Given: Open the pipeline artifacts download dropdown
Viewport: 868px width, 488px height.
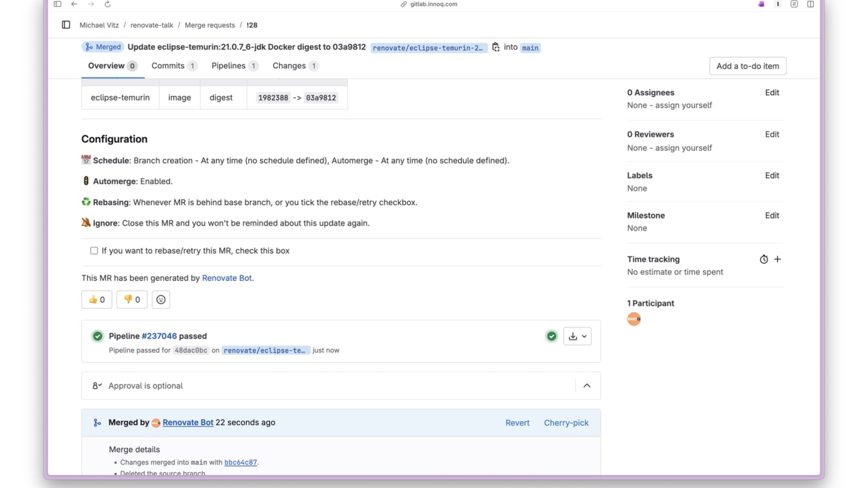Looking at the screenshot, I should click(577, 336).
